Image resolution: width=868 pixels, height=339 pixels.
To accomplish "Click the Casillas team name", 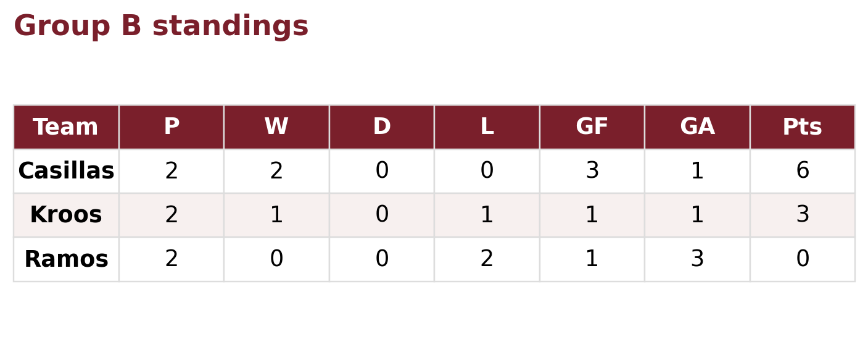I will (x=66, y=171).
